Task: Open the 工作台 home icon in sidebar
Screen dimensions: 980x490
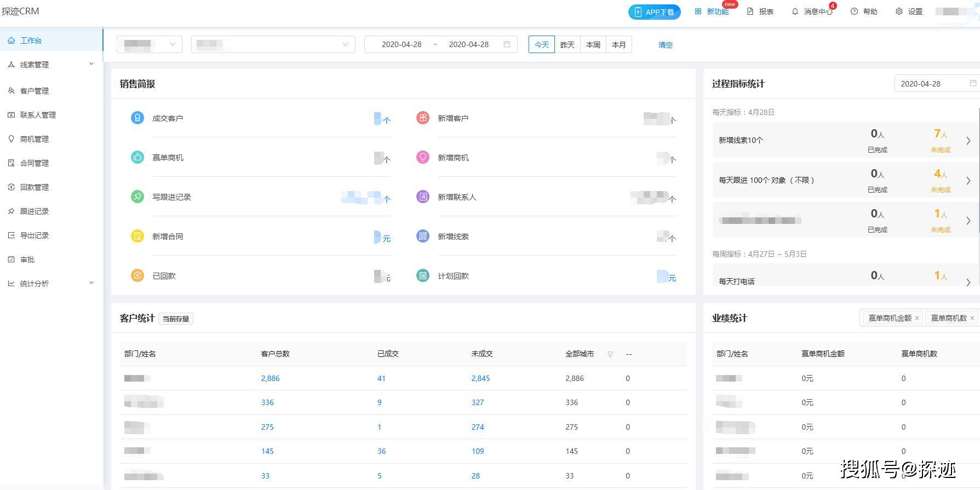Action: [x=12, y=41]
